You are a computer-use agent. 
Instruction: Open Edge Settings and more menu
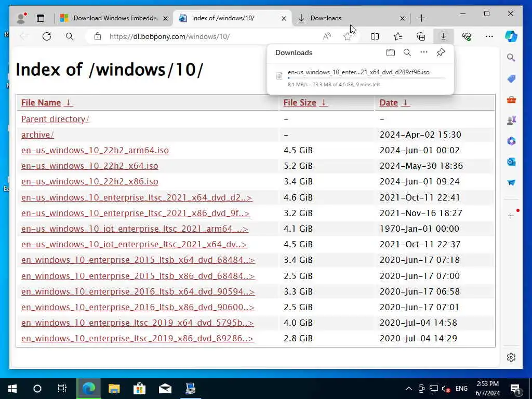489,36
